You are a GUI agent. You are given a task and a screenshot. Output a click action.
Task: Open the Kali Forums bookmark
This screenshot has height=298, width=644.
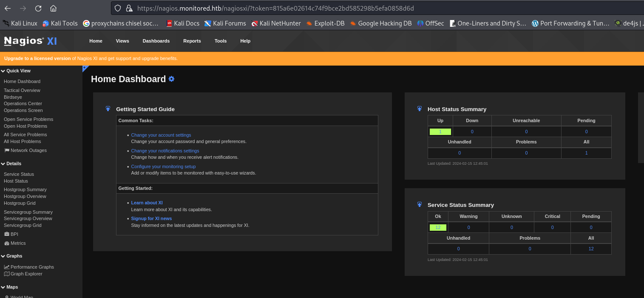[225, 23]
